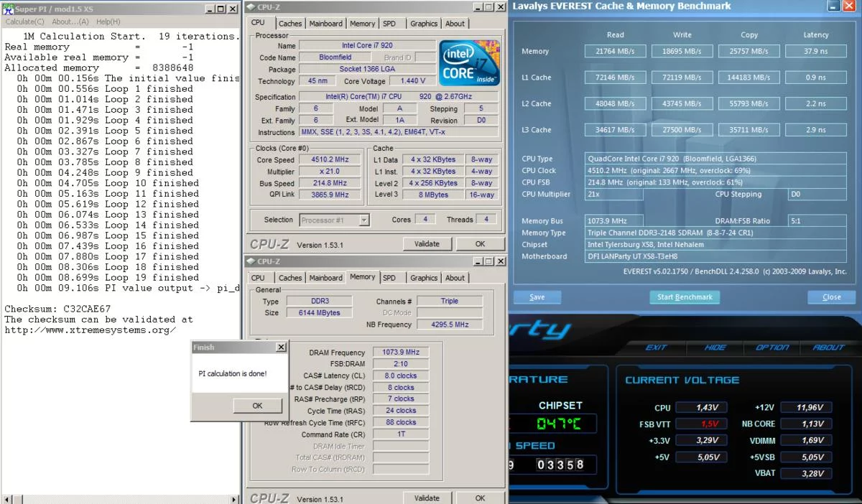This screenshot has height=504, width=862.
Task: Open Mainboard tab in lower CPU-Z window
Action: pyautogui.click(x=326, y=278)
